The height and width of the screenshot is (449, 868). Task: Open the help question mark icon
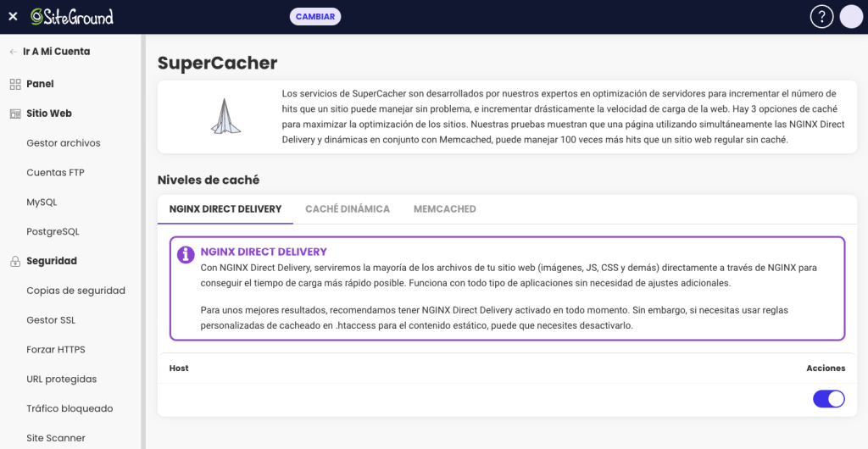click(x=821, y=17)
